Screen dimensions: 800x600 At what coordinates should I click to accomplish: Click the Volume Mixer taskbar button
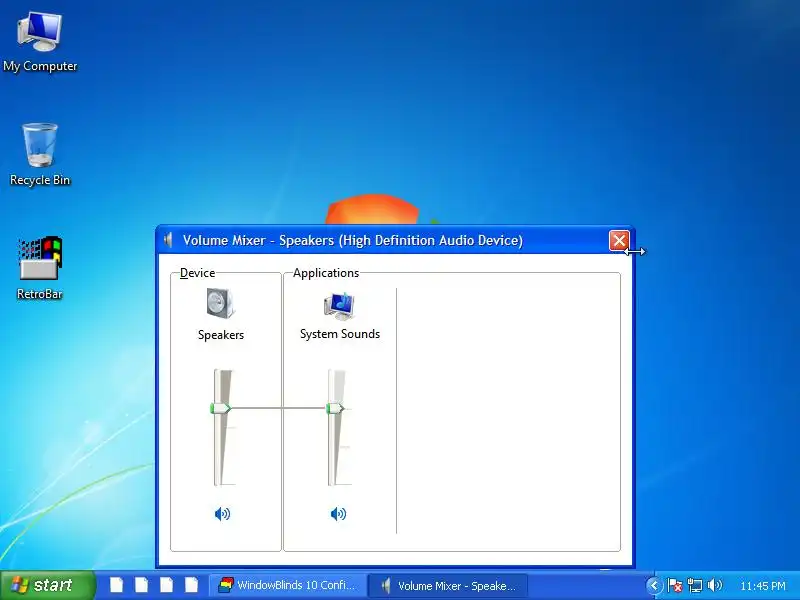click(447, 585)
